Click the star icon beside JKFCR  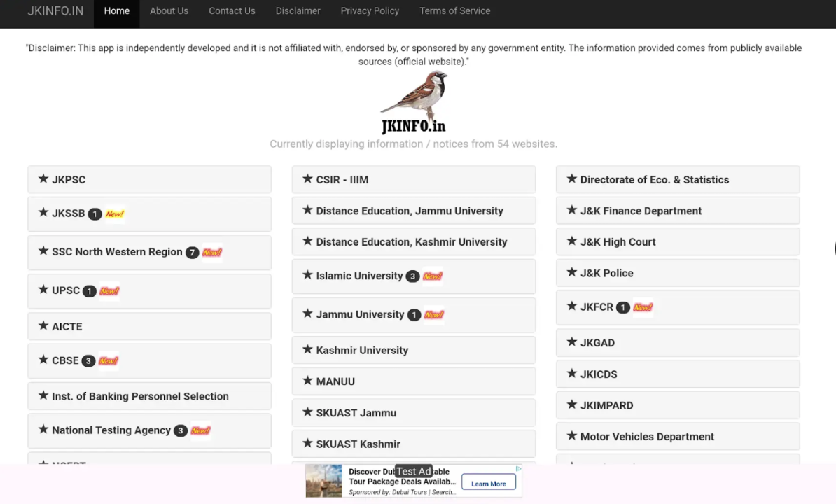coord(572,307)
